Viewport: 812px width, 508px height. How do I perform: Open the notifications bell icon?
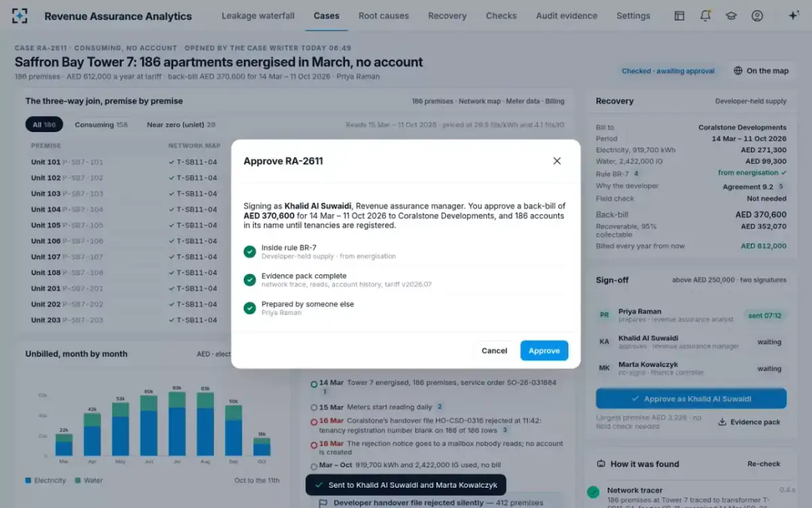706,16
